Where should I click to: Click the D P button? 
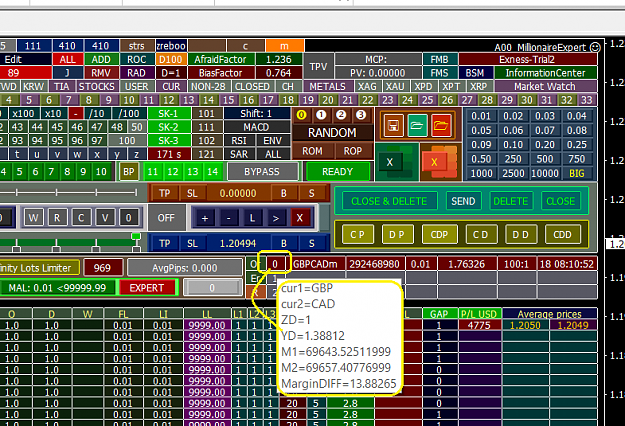tap(397, 234)
